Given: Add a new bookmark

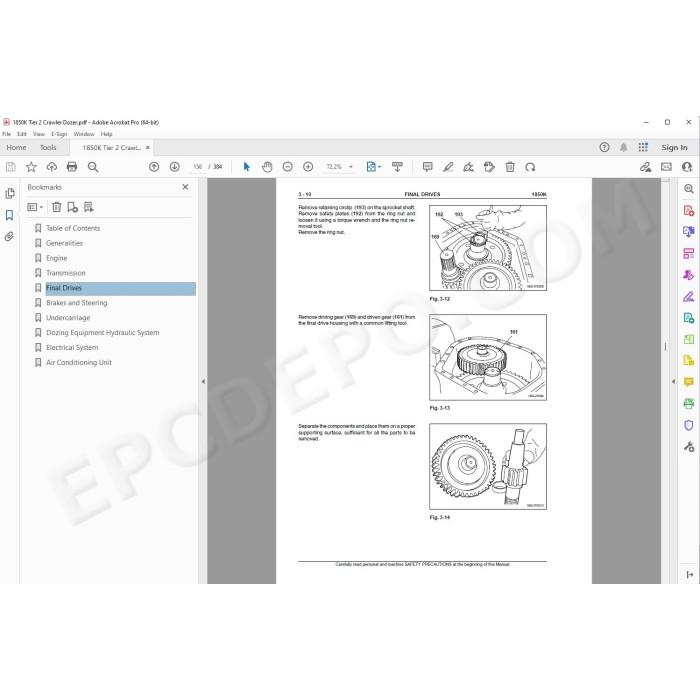Looking at the screenshot, I should point(72,207).
